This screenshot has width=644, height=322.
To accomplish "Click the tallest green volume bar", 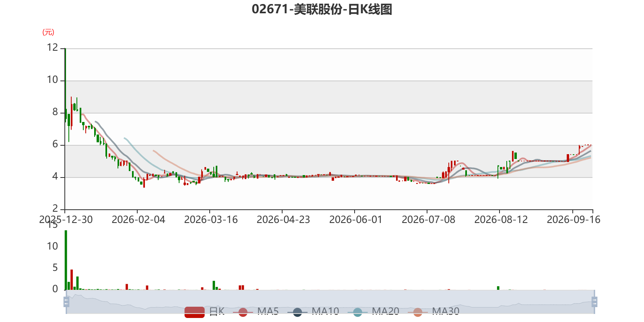I will (66, 260).
